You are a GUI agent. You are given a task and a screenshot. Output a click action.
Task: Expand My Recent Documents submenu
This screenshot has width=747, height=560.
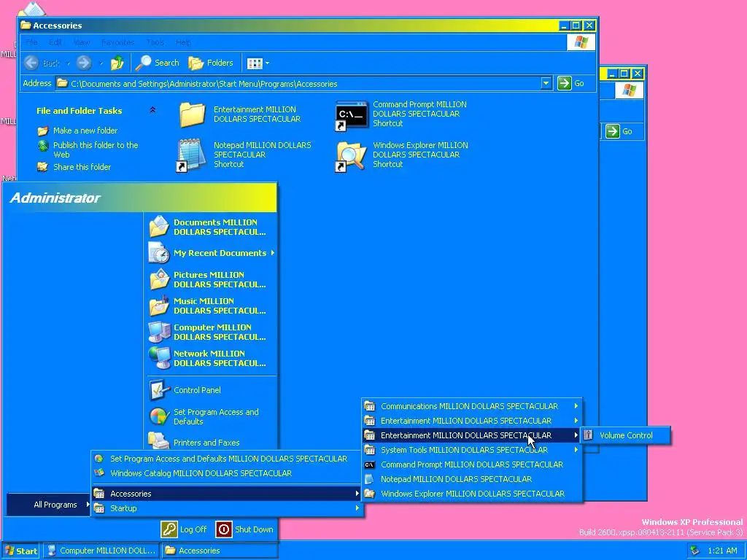(212, 253)
